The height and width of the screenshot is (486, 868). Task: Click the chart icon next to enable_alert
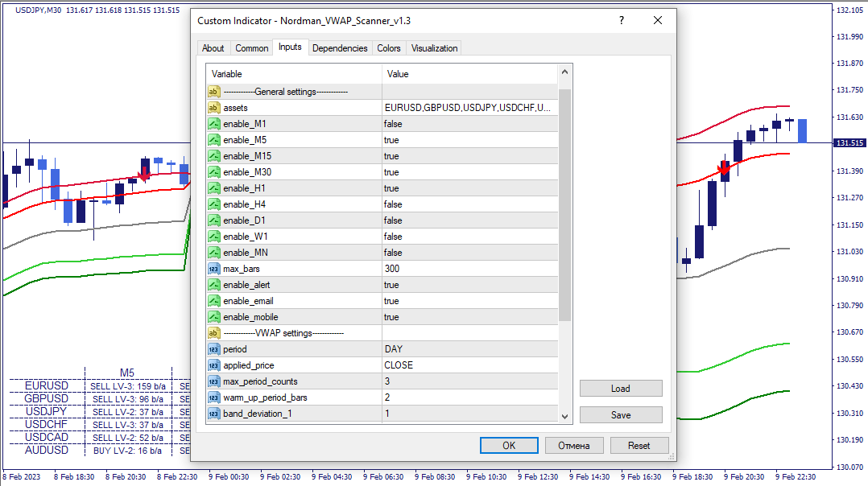[213, 284]
